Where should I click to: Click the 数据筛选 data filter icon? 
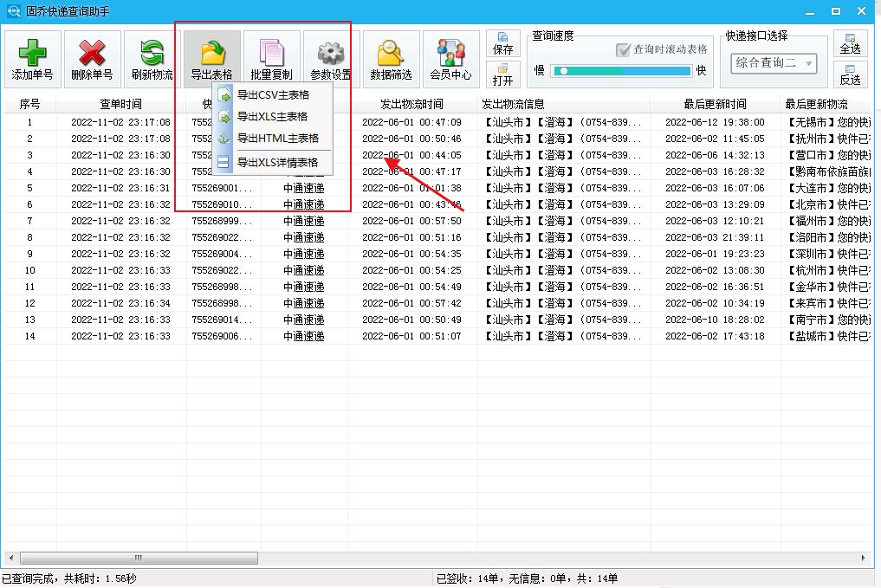(x=390, y=57)
